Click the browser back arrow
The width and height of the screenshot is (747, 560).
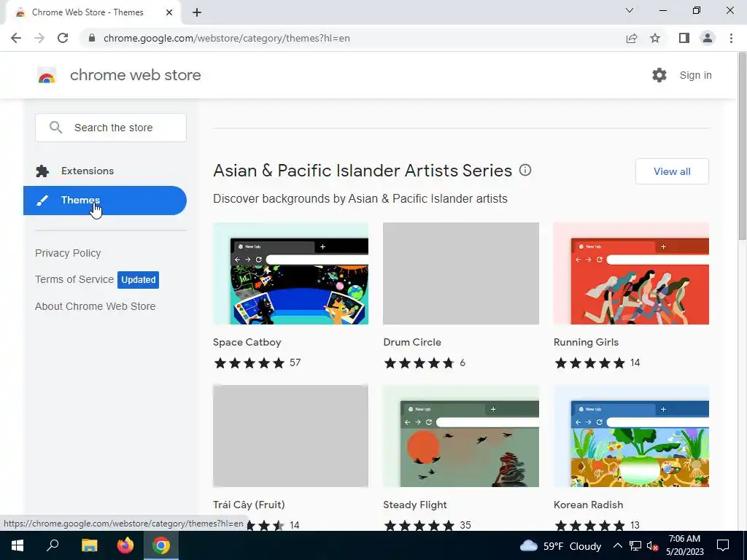(16, 38)
